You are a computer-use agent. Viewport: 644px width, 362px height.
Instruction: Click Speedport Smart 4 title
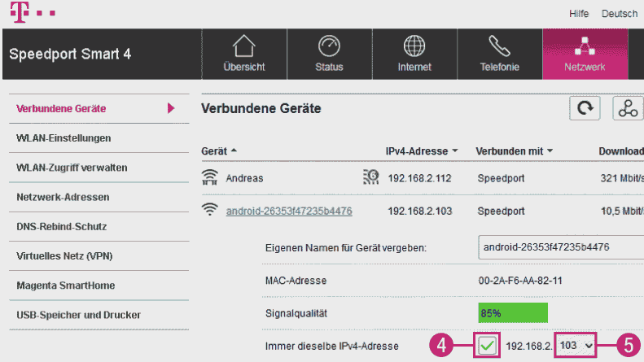(x=70, y=54)
